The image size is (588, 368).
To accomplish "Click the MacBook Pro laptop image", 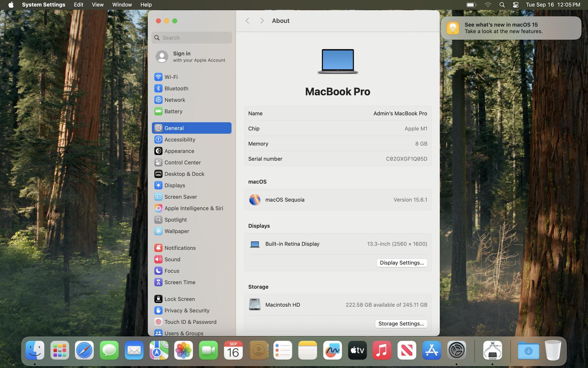I will 338,61.
